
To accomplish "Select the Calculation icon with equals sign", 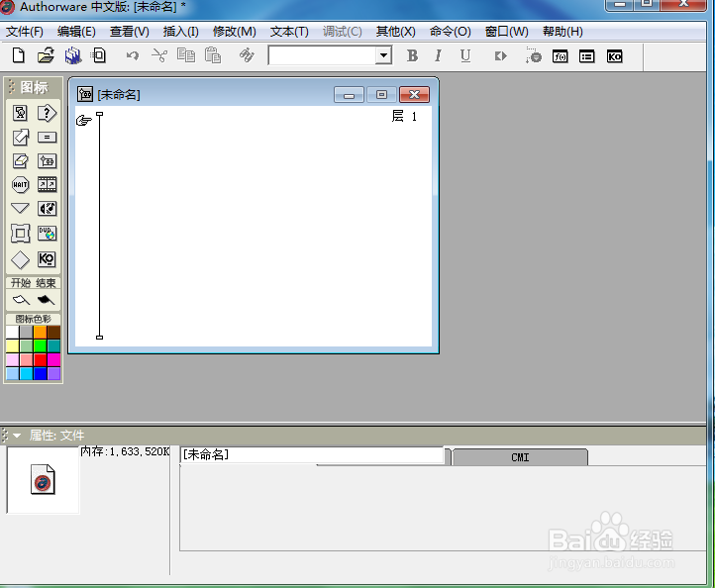I will coord(47,137).
